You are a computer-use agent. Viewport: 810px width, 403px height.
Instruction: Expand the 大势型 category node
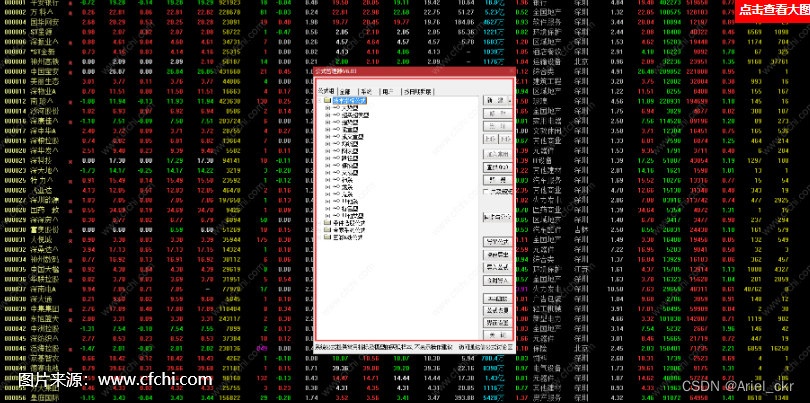328,108
